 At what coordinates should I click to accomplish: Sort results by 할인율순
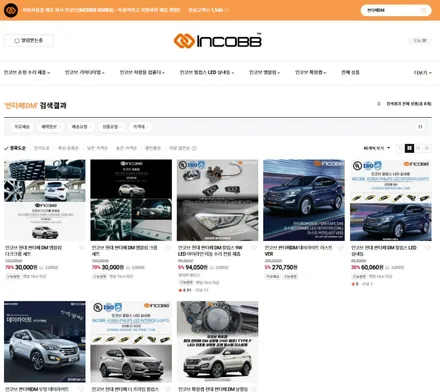coord(153,148)
